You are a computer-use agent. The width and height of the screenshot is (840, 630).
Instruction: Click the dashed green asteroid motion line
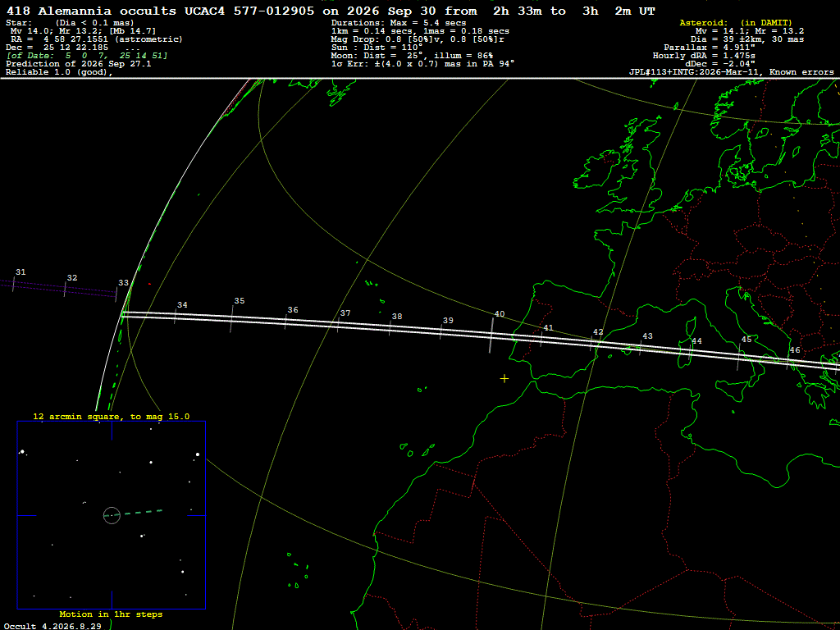coord(137,514)
